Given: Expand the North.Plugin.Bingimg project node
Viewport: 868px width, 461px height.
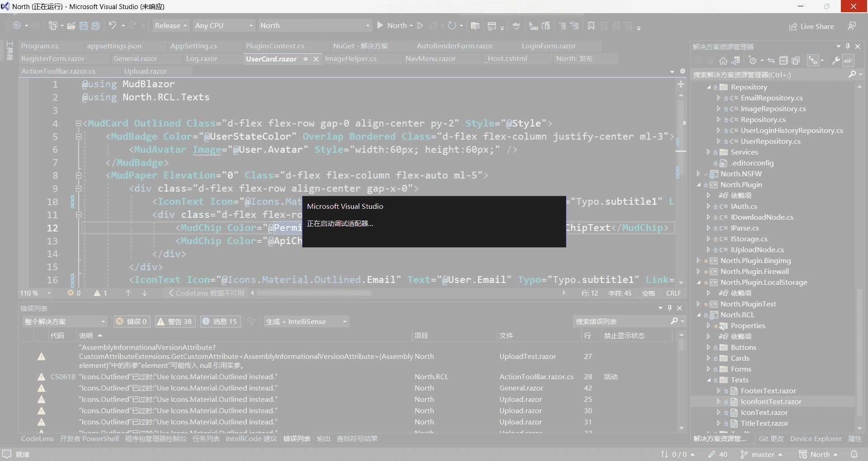Looking at the screenshot, I should [x=698, y=261].
